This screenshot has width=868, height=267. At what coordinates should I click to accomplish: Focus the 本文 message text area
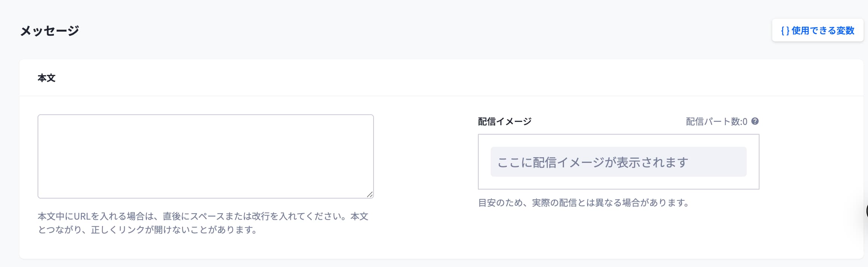(205, 156)
